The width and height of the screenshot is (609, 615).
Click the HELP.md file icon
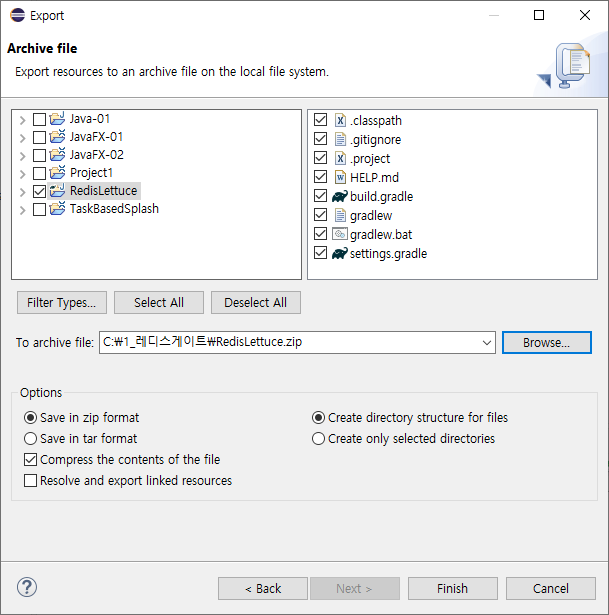[x=339, y=178]
